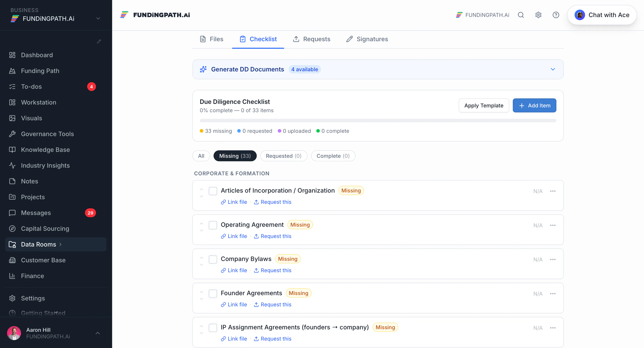
Task: Open more options for Company Bylaws
Action: (553, 259)
